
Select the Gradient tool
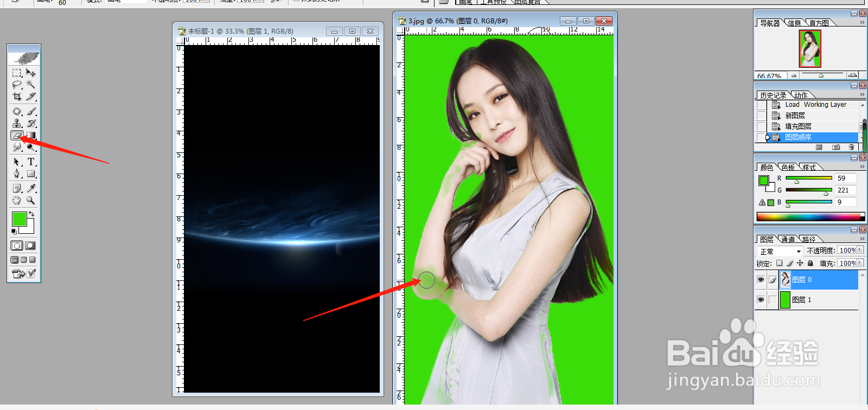point(31,135)
